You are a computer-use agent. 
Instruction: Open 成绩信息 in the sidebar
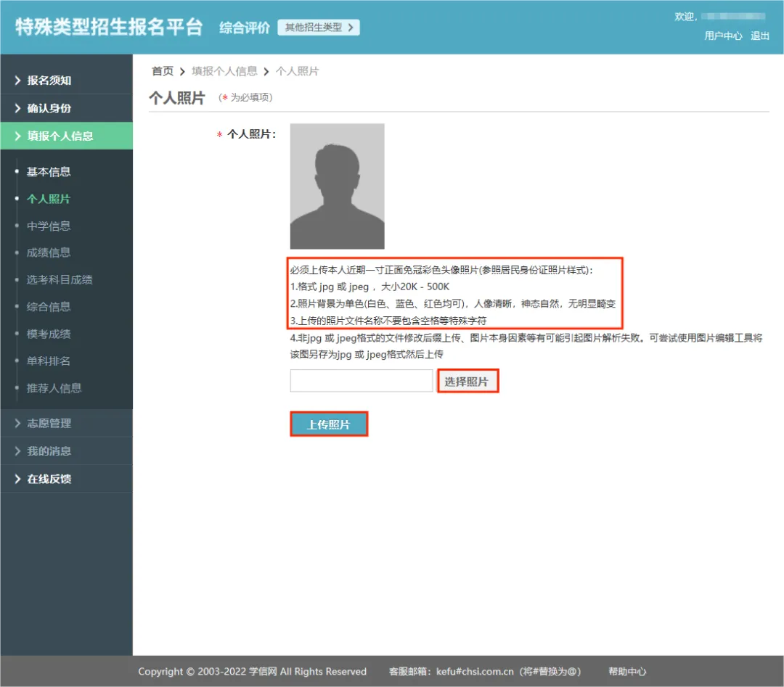[49, 253]
